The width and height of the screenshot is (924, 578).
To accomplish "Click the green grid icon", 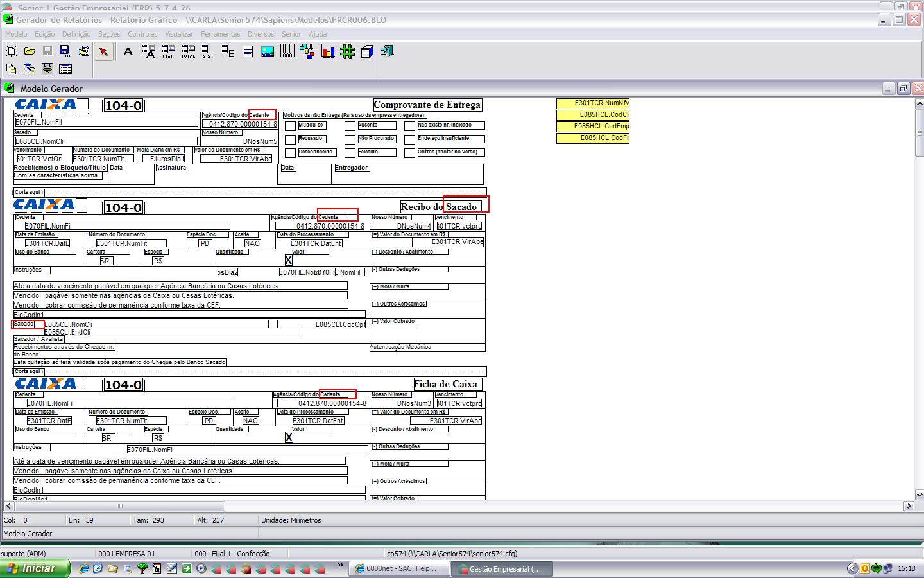I will pos(347,51).
